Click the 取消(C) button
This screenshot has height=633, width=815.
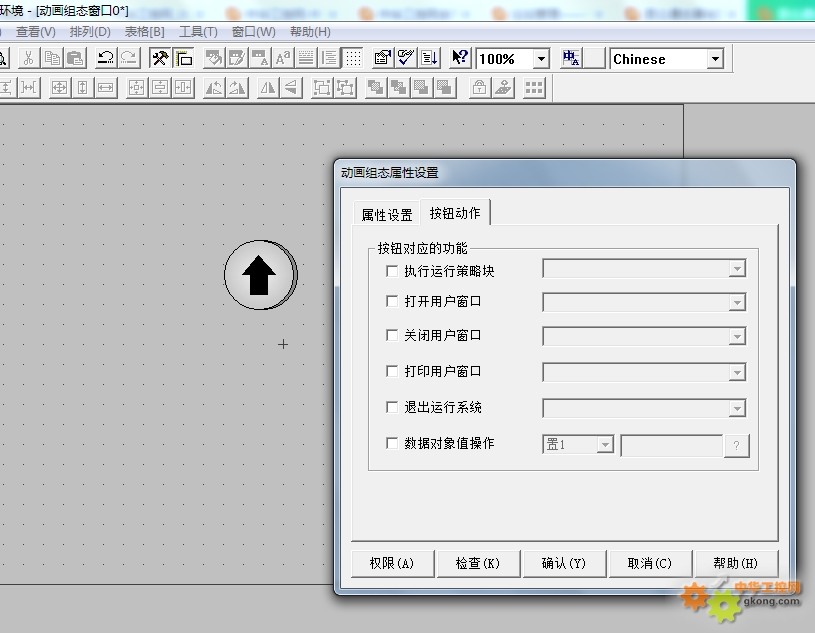650,563
